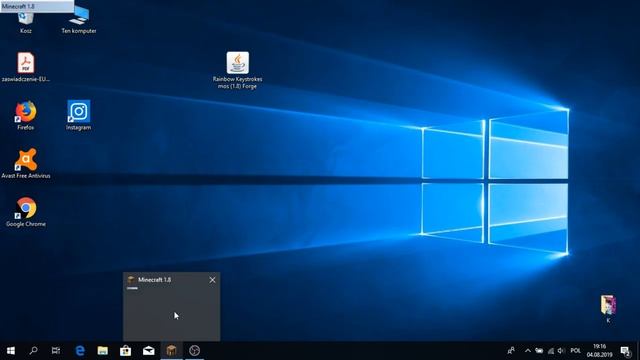Open clock and date 19:16
Image resolution: width=640 pixels, height=360 pixels.
pos(600,351)
